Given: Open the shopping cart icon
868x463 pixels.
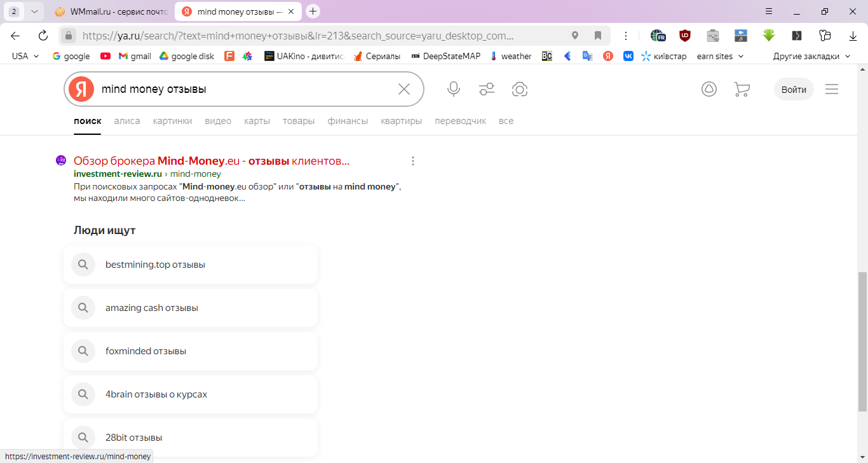Looking at the screenshot, I should 742,89.
